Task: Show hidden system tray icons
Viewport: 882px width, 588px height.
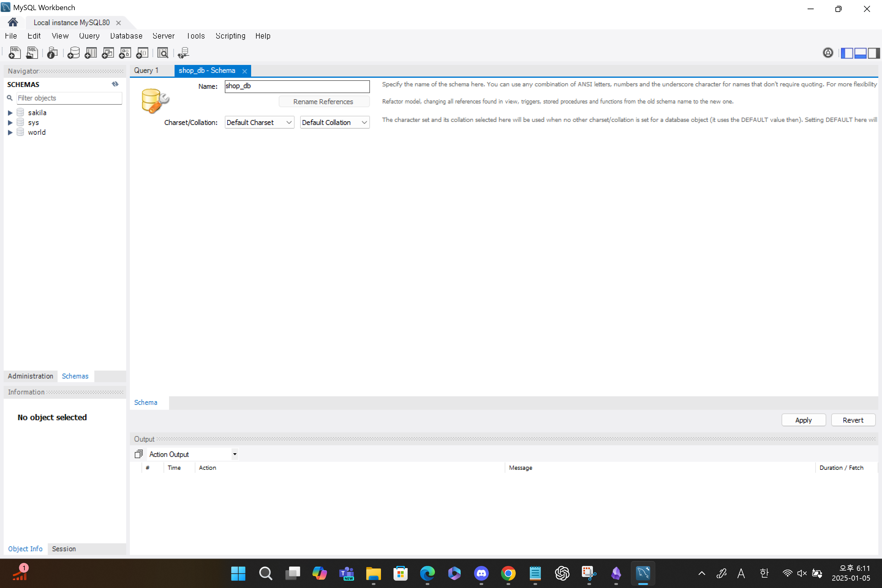Action: pos(702,573)
